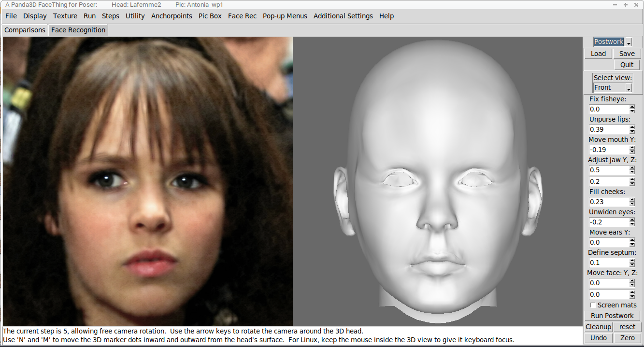Open the Additional Settings menu
The image size is (644, 347).
point(343,16)
